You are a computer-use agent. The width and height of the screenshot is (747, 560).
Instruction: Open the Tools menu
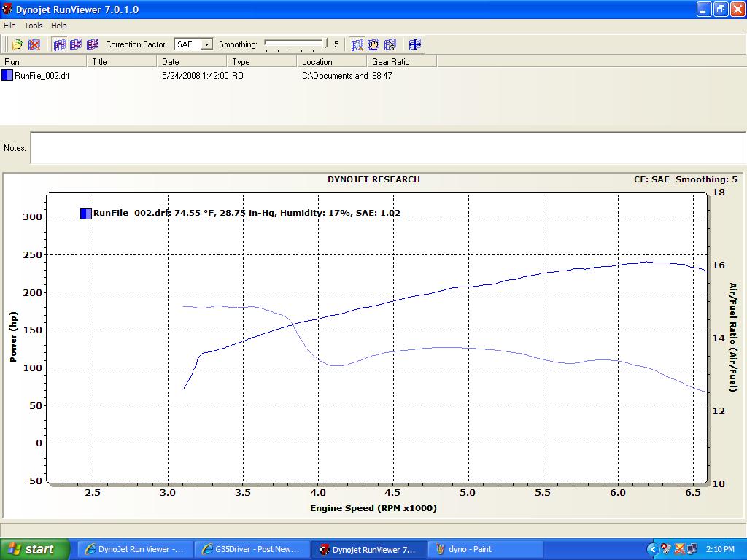pos(34,26)
